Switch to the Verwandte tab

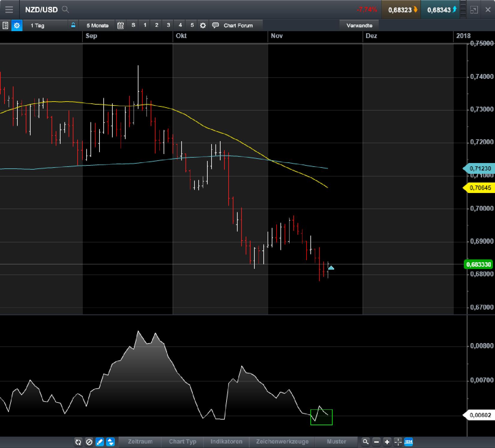[x=359, y=25]
